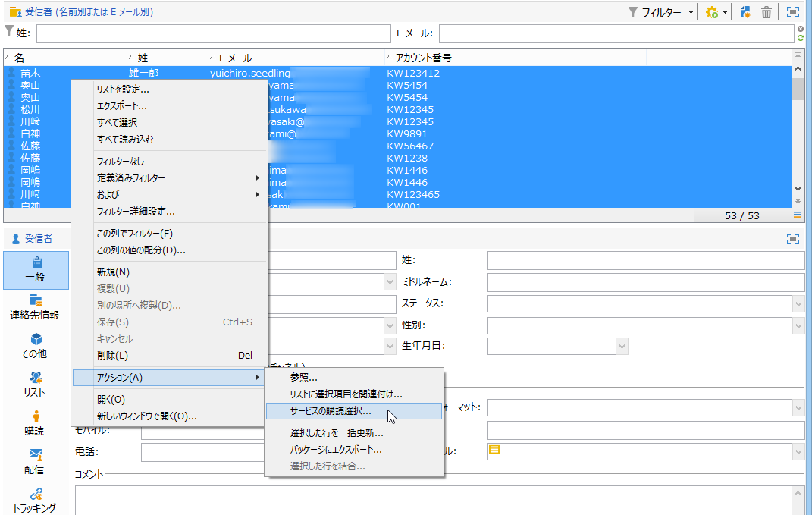Expand the および submenu
Image resolution: width=812 pixels, height=515 pixels.
257,194
